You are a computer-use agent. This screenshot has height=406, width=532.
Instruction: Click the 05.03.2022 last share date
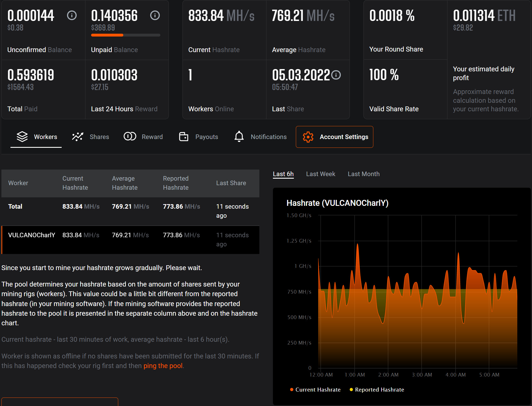[301, 75]
